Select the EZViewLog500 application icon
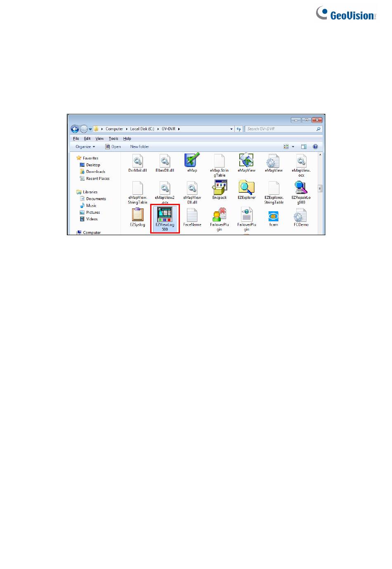Screen dimensions: 392x569 tap(165, 219)
